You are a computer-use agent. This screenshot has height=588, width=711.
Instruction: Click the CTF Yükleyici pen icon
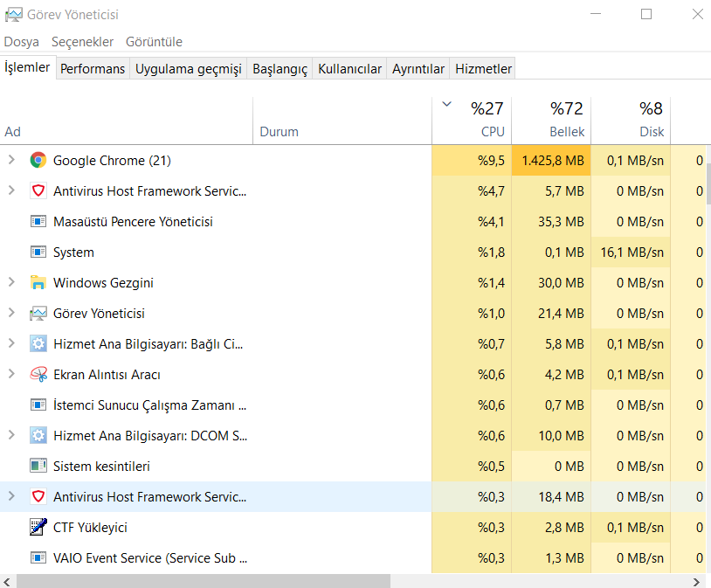[38, 527]
